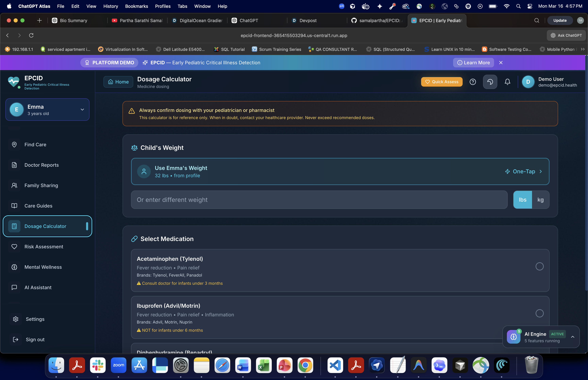This screenshot has height=380, width=588.
Task: Click the history refresh icon in header
Action: point(490,82)
